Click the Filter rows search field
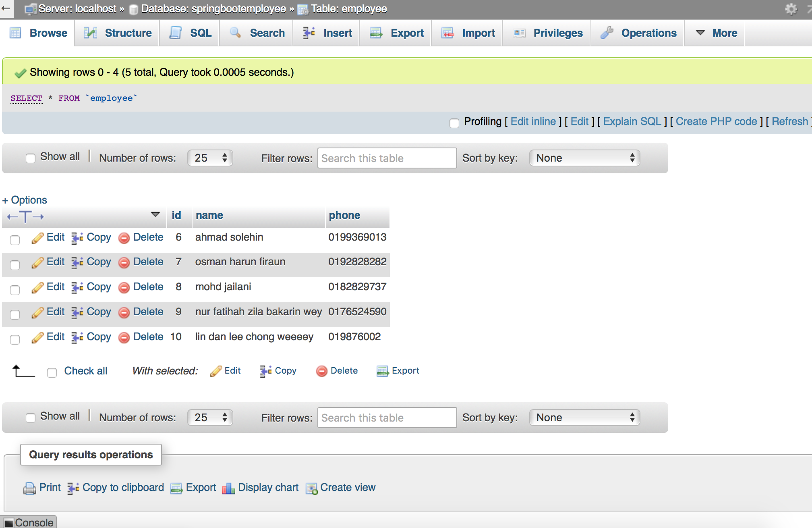 [x=386, y=158]
